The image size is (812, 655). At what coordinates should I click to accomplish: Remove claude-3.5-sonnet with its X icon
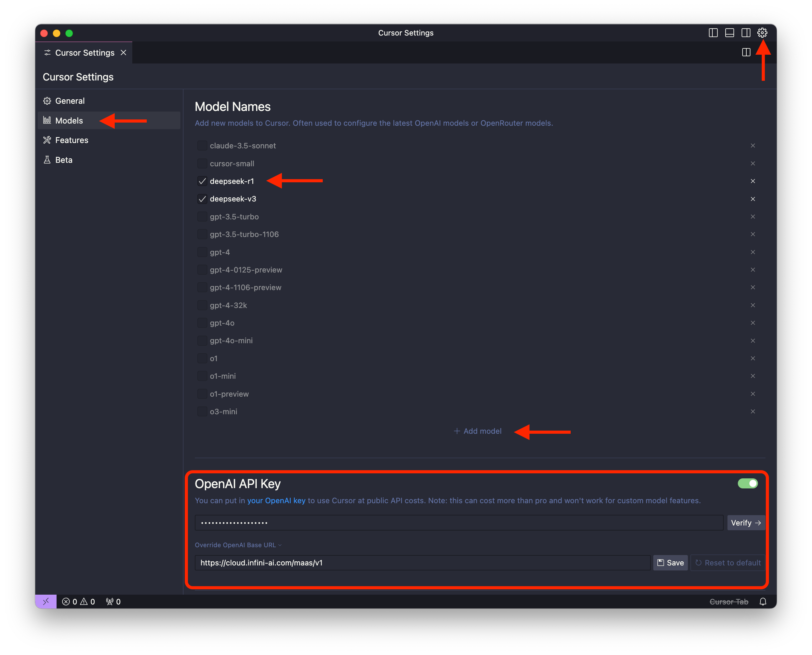[753, 146]
